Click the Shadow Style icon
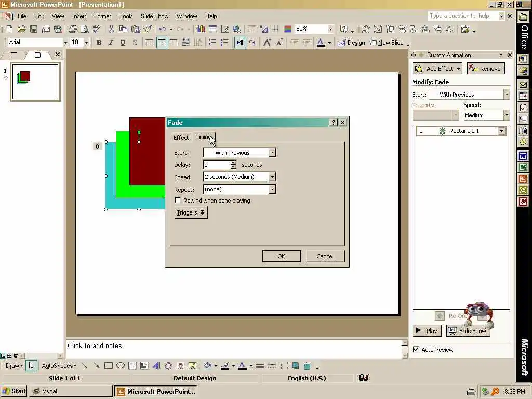 click(x=296, y=366)
